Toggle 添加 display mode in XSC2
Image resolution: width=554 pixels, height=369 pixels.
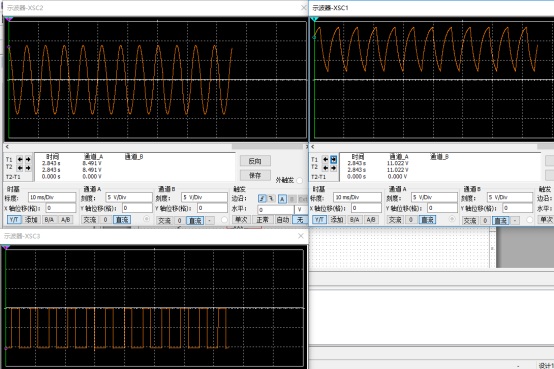[x=31, y=219]
